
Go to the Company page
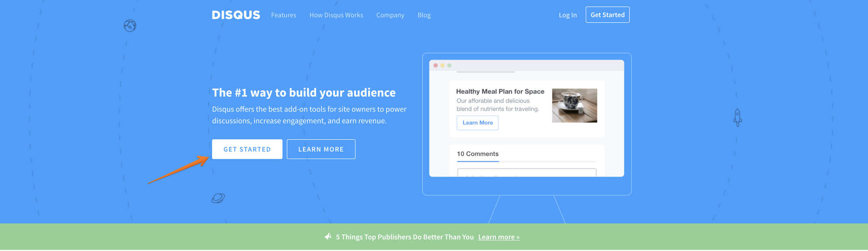tap(390, 15)
